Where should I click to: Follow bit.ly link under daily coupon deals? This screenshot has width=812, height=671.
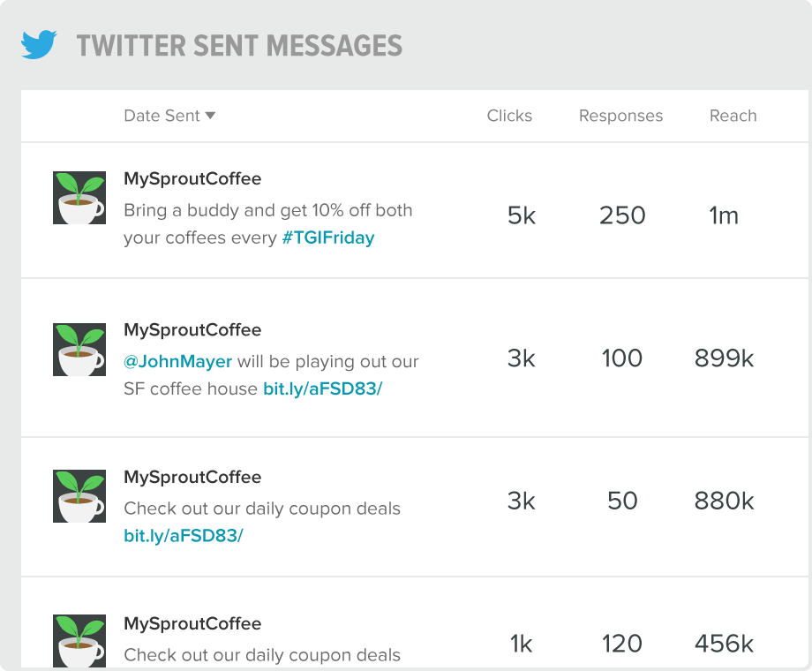click(184, 535)
